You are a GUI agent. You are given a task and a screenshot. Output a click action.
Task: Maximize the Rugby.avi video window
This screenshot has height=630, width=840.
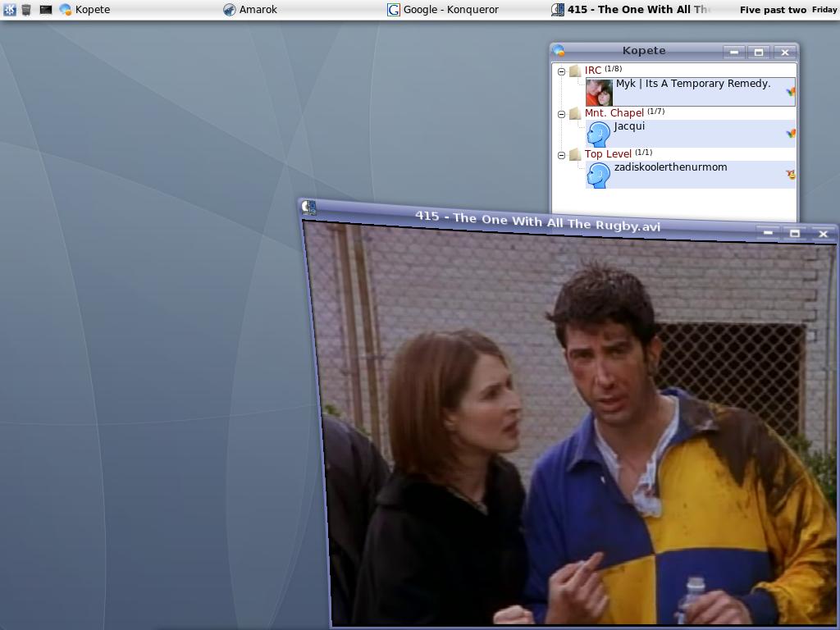(x=795, y=233)
